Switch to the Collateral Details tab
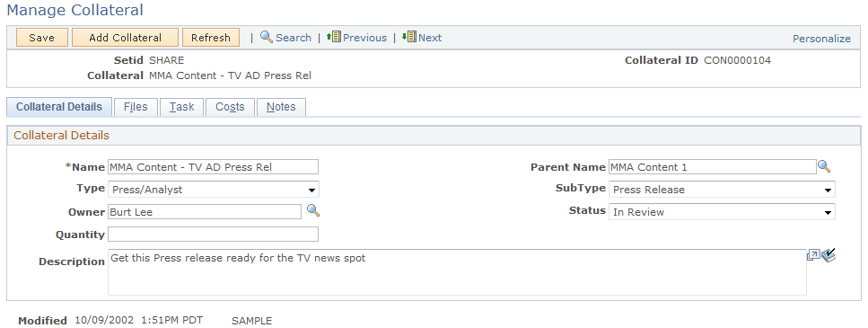 (59, 107)
